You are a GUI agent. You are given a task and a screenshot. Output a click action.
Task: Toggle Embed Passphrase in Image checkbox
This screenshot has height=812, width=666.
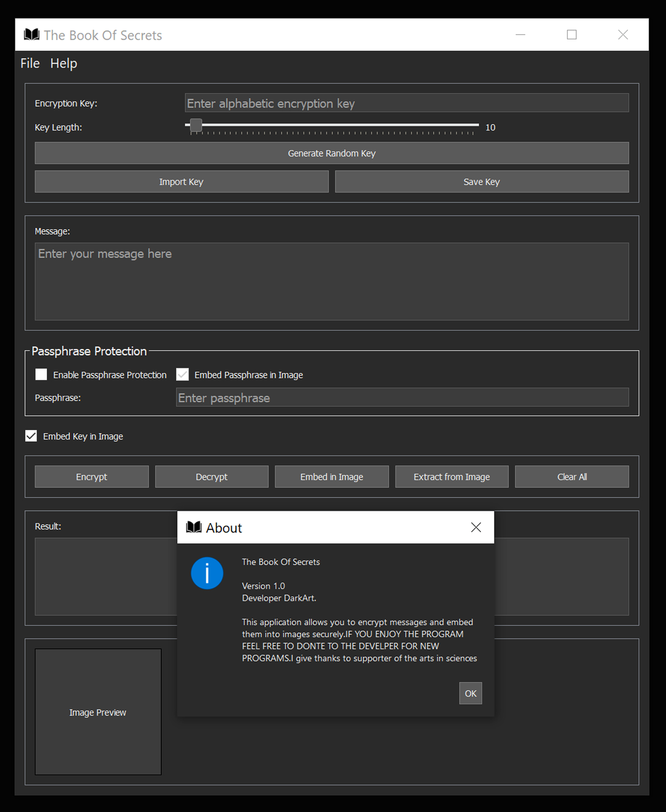click(x=183, y=374)
